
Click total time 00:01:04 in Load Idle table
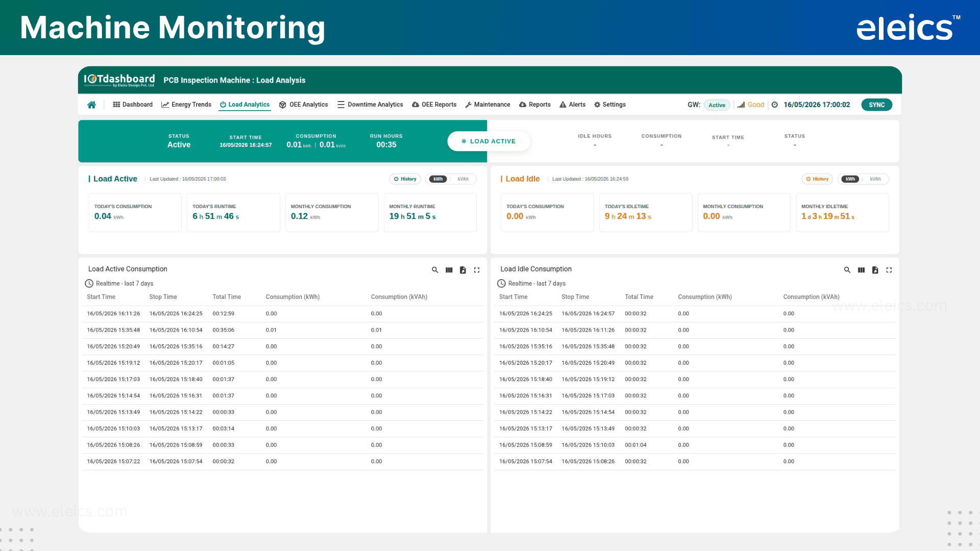coord(635,445)
